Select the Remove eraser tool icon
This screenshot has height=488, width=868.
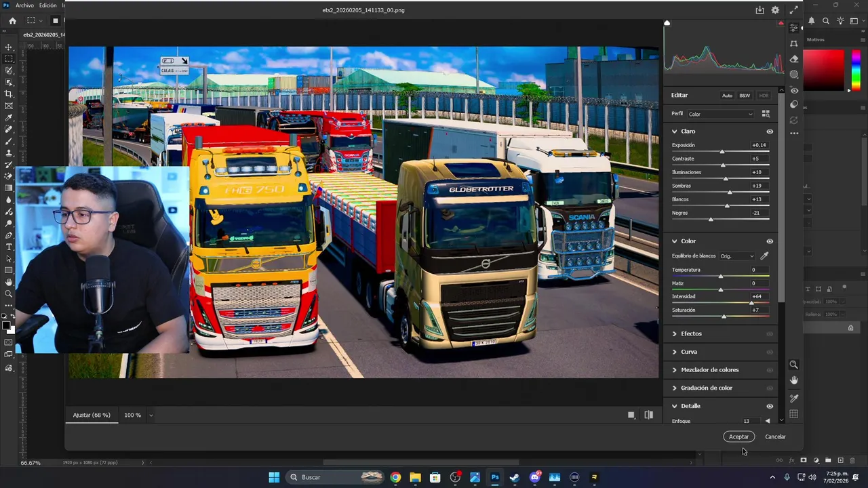click(794, 59)
